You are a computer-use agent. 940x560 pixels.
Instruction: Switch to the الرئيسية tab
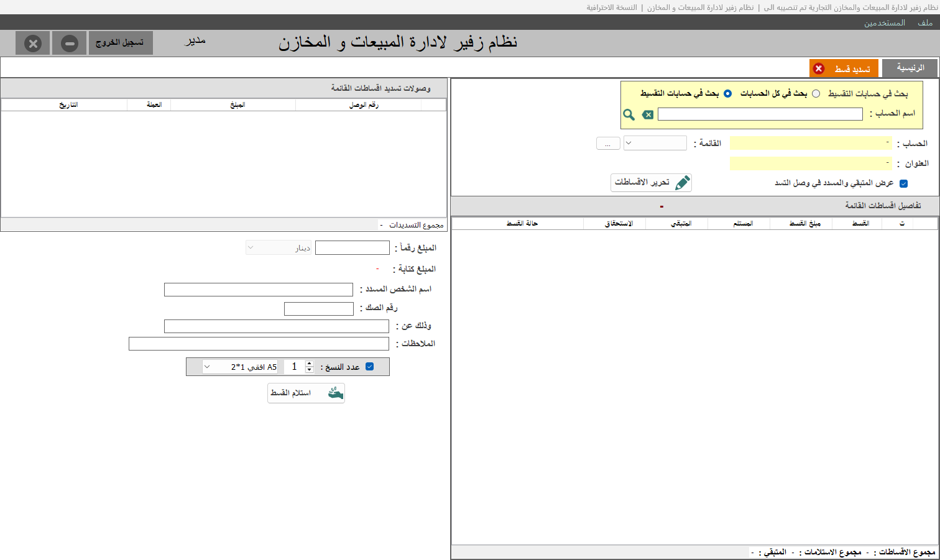tap(910, 68)
